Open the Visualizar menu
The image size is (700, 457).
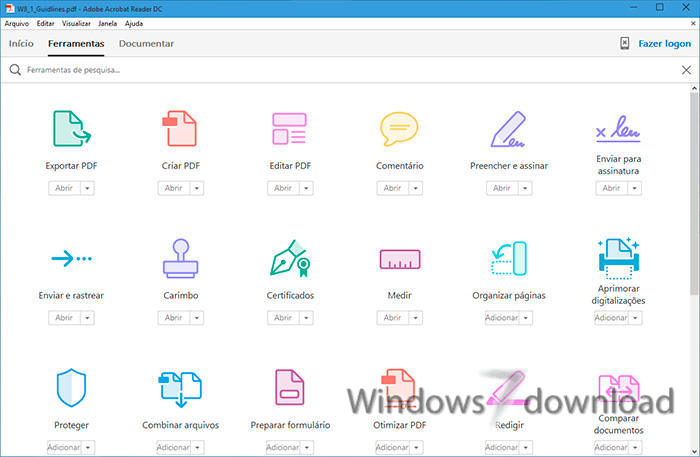[x=76, y=24]
